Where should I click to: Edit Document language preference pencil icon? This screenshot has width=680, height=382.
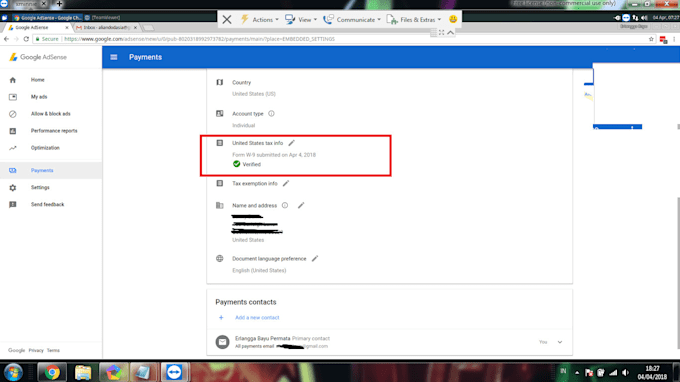click(x=315, y=258)
